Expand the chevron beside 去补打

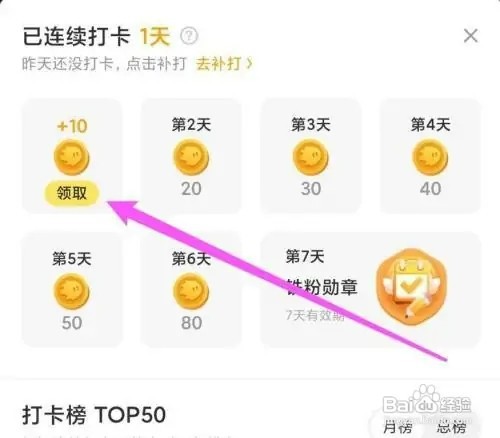pos(249,63)
